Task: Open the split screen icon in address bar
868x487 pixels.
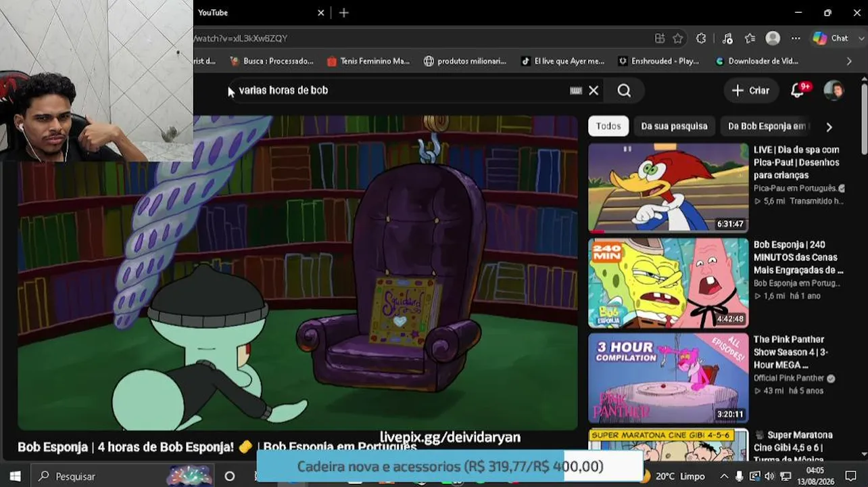Action: (x=660, y=39)
